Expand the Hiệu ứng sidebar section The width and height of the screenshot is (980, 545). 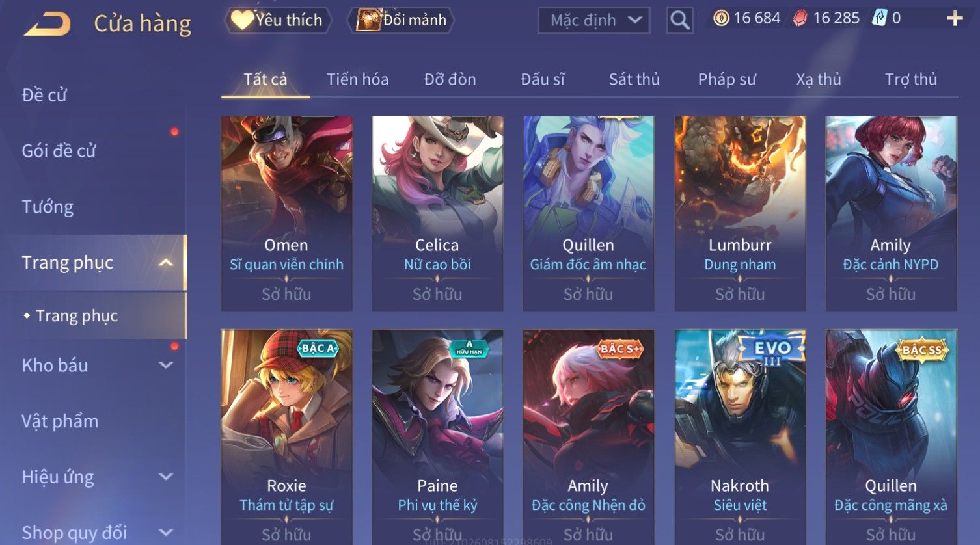166,477
